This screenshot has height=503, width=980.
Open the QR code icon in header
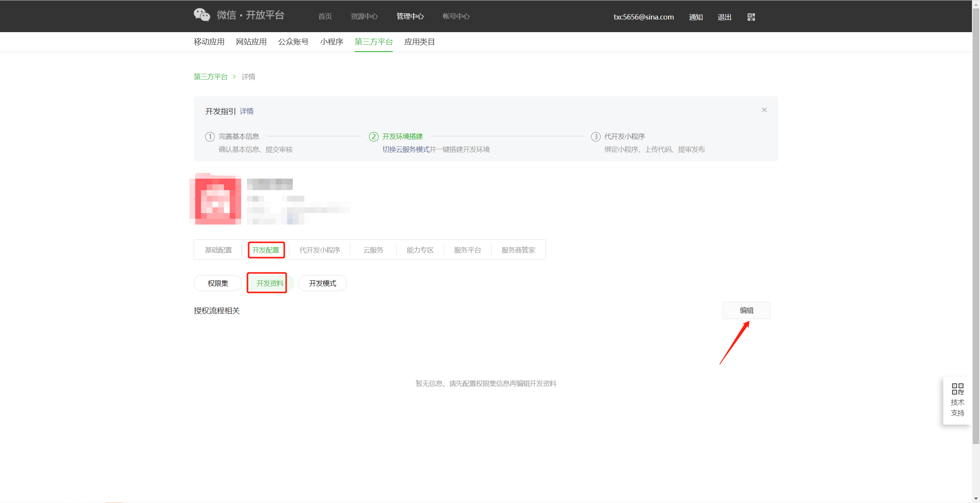(x=751, y=17)
